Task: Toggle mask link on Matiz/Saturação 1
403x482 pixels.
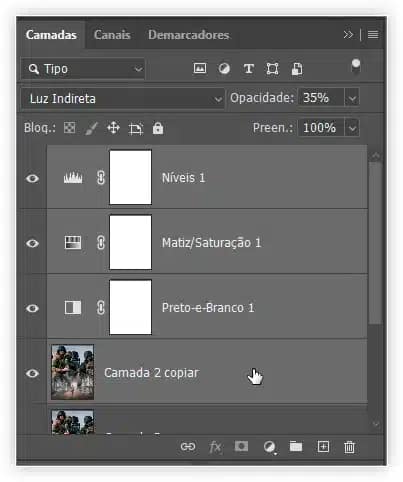Action: click(101, 242)
